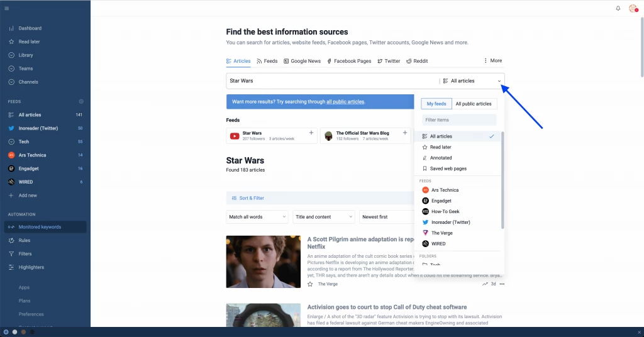Open notifications bell icon
This screenshot has height=337, width=644.
(x=618, y=8)
